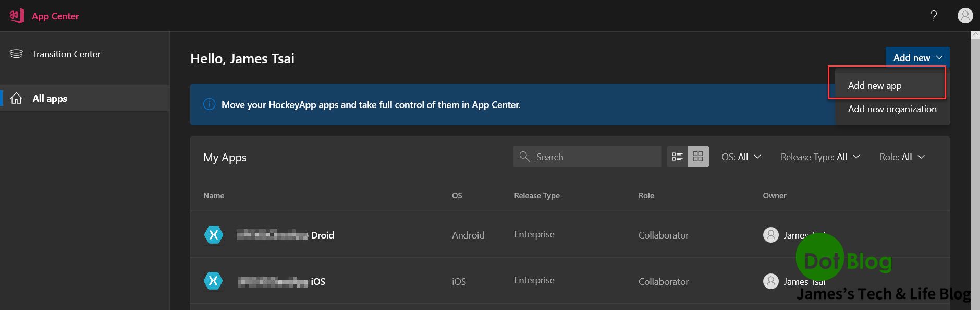The image size is (980, 310).
Task: Click the Xamarin icon for Droid app
Action: click(x=213, y=235)
